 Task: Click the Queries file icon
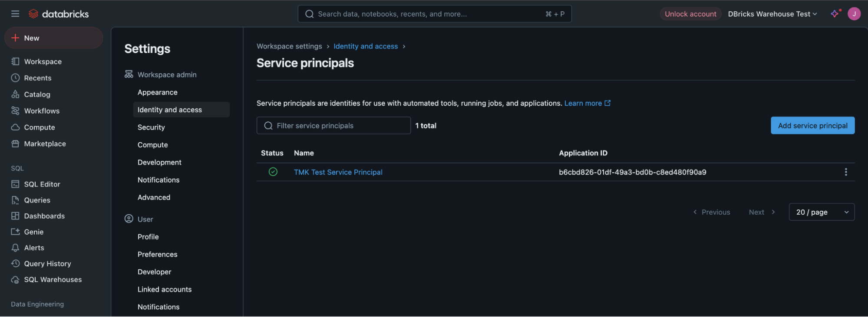tap(15, 200)
